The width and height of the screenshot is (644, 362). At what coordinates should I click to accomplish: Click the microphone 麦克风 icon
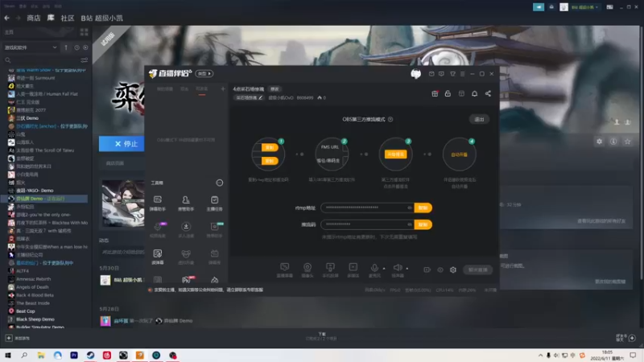pos(374,269)
